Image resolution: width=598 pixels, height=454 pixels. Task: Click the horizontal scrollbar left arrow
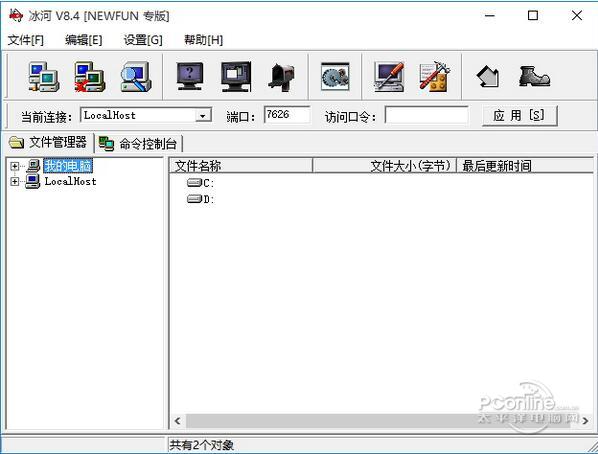point(177,421)
